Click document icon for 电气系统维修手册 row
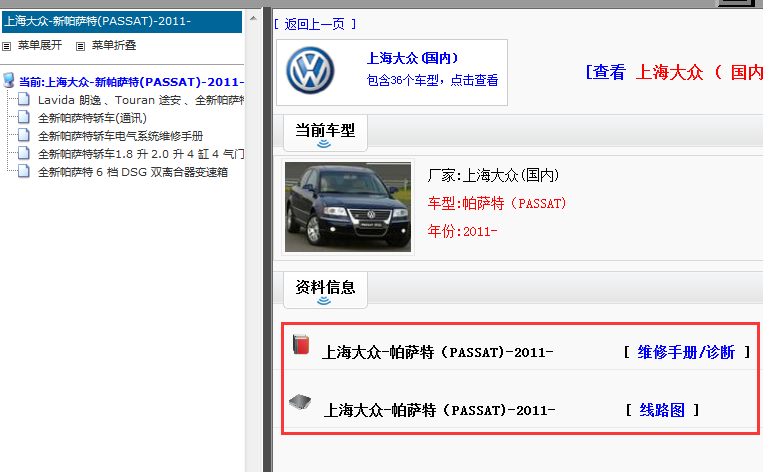Image resolution: width=763 pixels, height=472 pixels. [23, 135]
